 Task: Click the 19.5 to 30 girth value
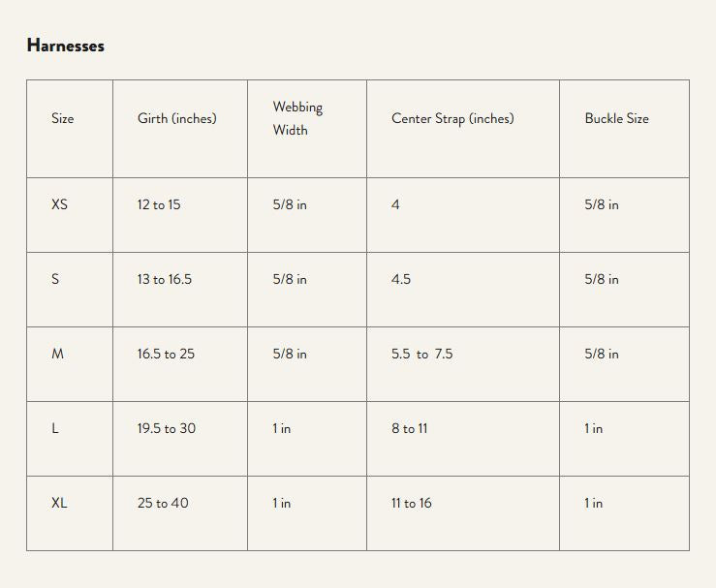click(167, 428)
